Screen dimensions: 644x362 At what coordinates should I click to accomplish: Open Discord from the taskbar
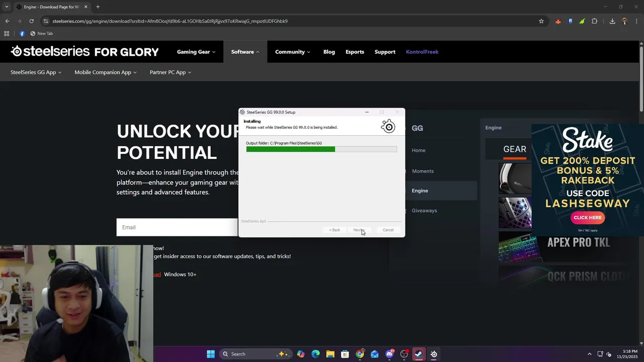pos(389,354)
